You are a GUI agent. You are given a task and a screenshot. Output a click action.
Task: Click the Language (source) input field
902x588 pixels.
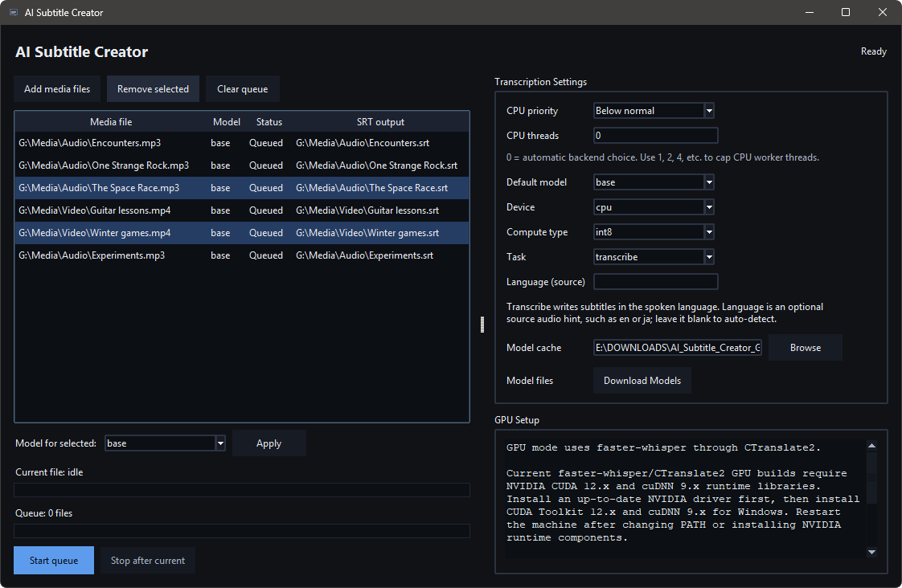655,282
